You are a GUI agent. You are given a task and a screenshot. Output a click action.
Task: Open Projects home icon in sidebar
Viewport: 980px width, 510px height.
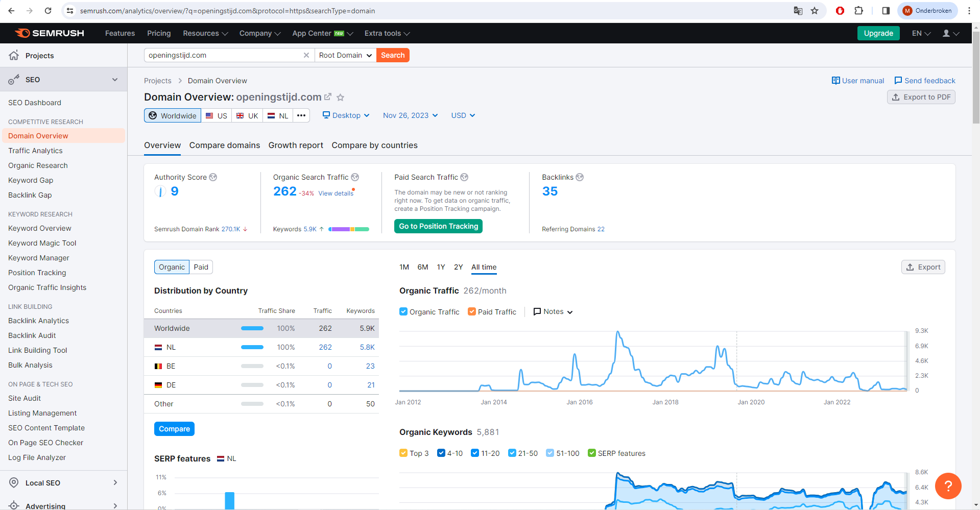[14, 55]
